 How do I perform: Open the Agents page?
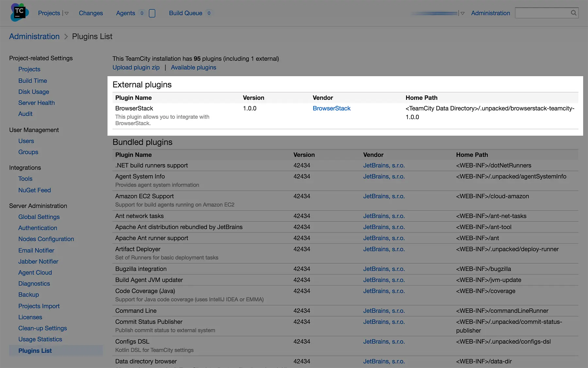point(125,13)
